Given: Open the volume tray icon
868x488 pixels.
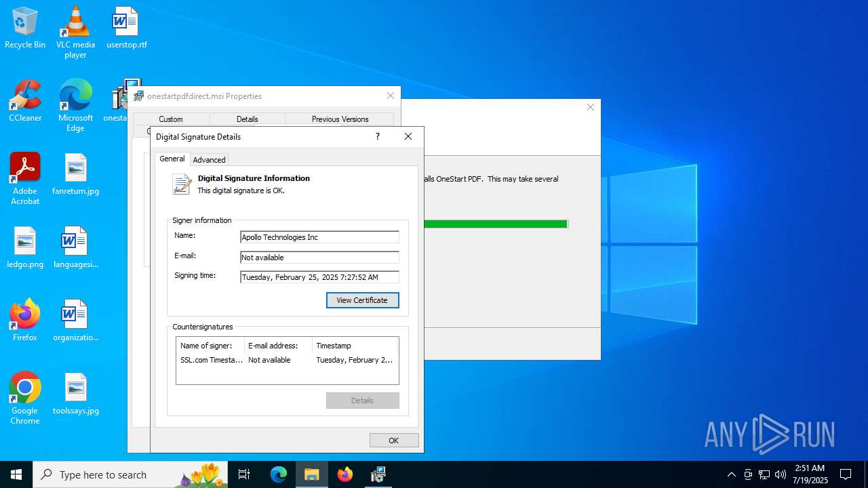Looking at the screenshot, I should point(781,474).
